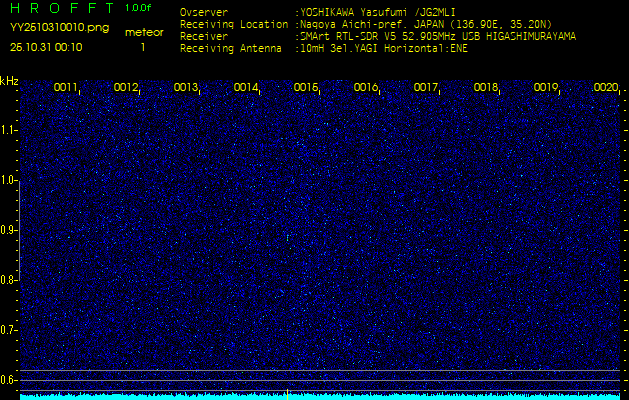Click the kHz axis unit label
Viewport: 629px width, 400px height.
(9, 81)
